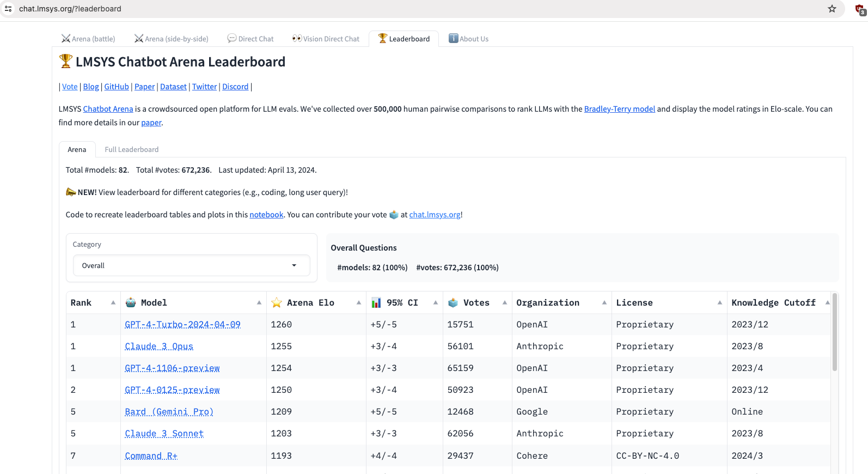Click the 'paper' link after 'details in our'
Image resolution: width=868 pixels, height=474 pixels.
tap(151, 123)
